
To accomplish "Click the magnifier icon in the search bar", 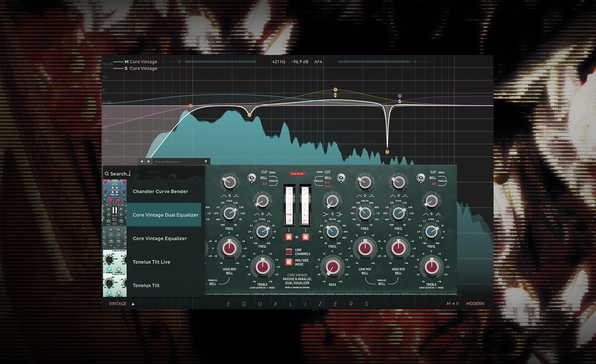I will pos(107,173).
